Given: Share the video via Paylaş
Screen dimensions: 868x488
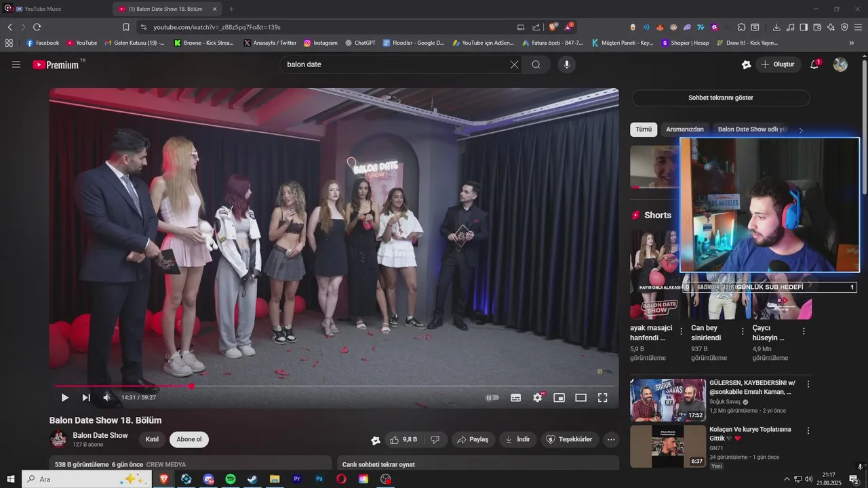Looking at the screenshot, I should (473, 439).
